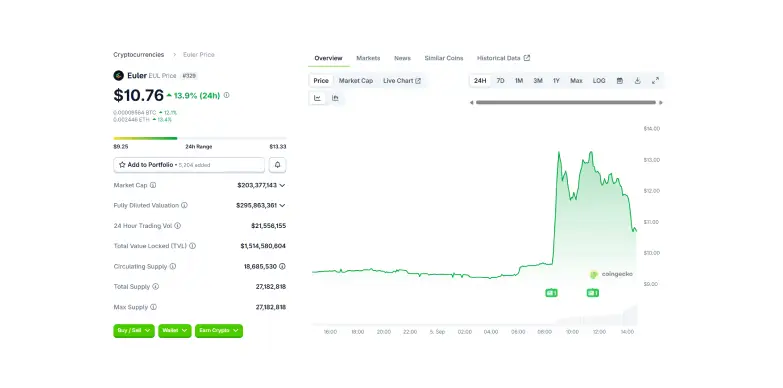Click the download chart icon
783x388 pixels.
click(637, 80)
